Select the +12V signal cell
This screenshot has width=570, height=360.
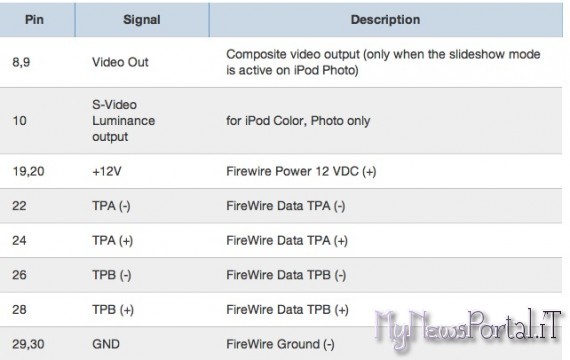tap(107, 171)
